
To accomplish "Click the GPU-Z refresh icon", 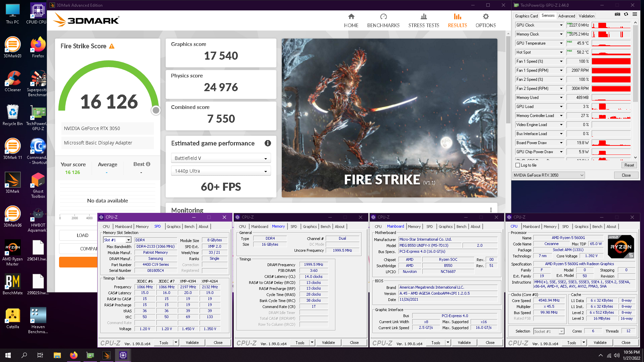I will click(626, 14).
